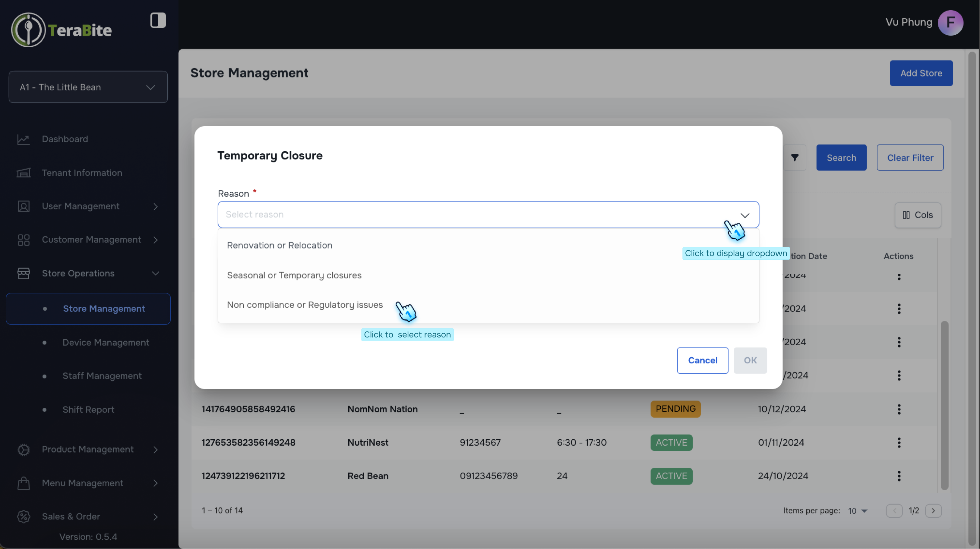The image size is (980, 549).
Task: Go to next page arrow
Action: pyautogui.click(x=933, y=511)
